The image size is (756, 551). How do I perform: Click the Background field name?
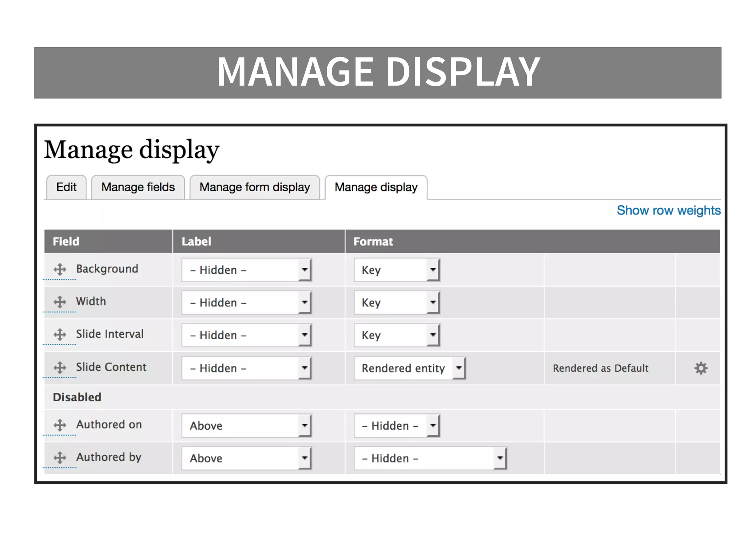tap(107, 269)
